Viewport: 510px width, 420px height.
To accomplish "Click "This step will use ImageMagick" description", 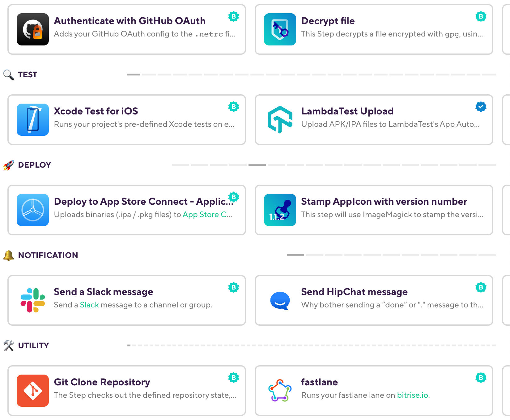I will point(392,214).
